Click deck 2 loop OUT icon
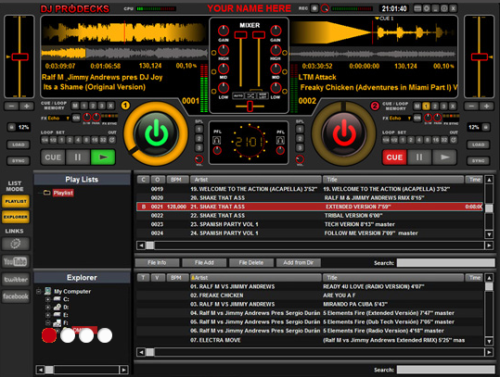Image resolution: width=500 pixels, height=377 pixels. [x=454, y=140]
